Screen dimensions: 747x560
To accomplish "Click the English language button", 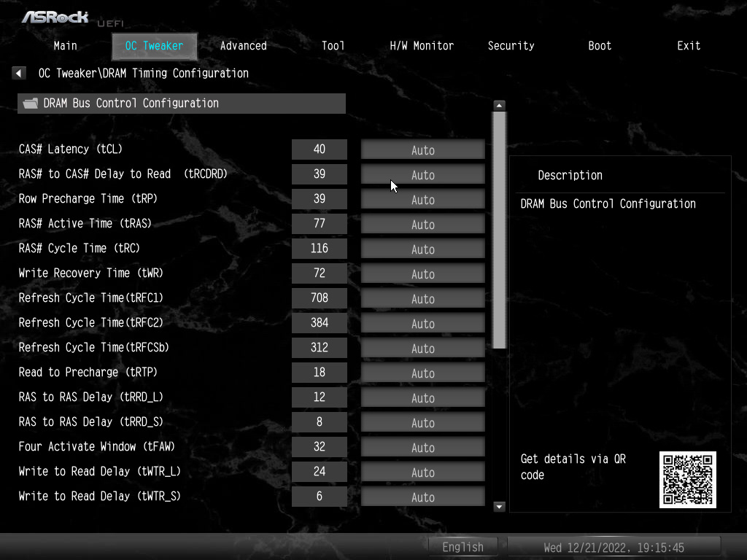I will point(462,547).
